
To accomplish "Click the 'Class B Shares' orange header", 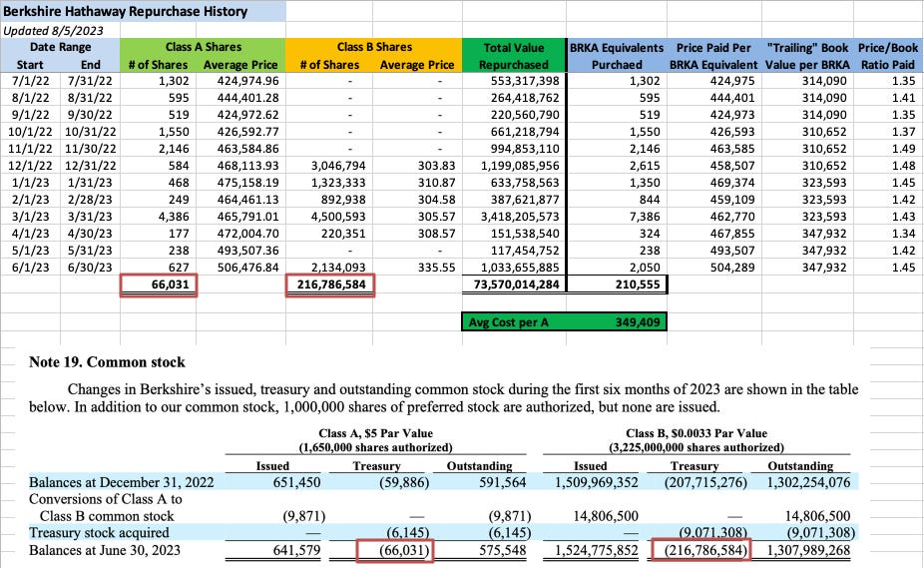I will coord(374,47).
